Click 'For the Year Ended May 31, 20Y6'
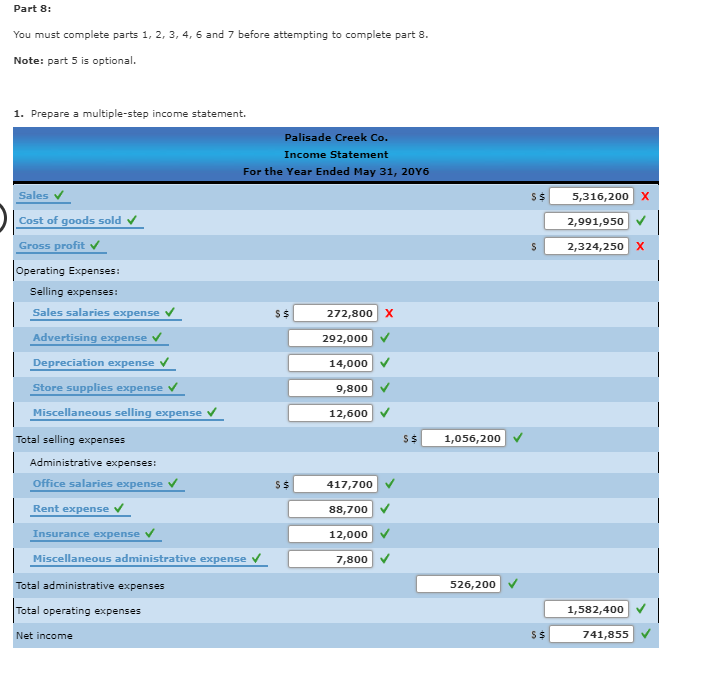Image resolution: width=703 pixels, height=680 pixels. click(x=336, y=172)
